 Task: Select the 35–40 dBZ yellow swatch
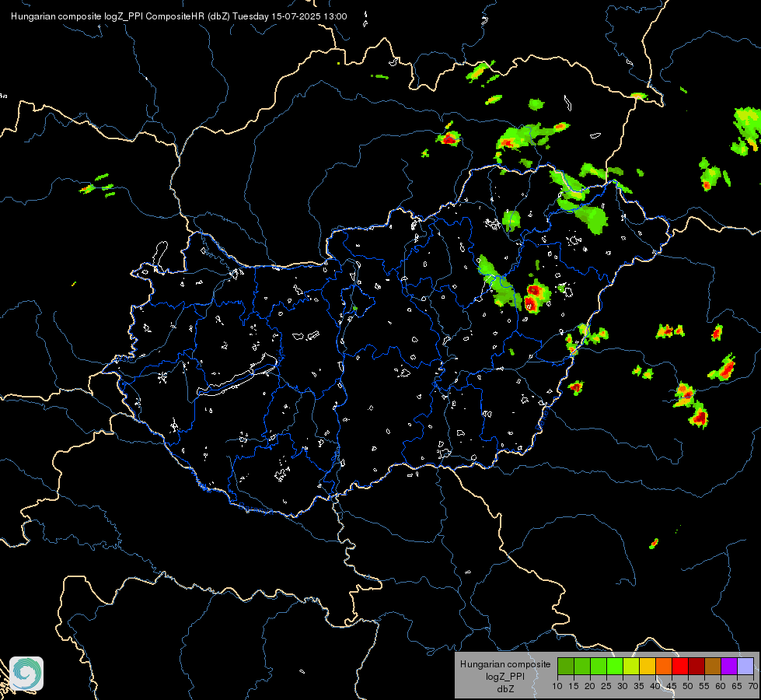click(648, 666)
